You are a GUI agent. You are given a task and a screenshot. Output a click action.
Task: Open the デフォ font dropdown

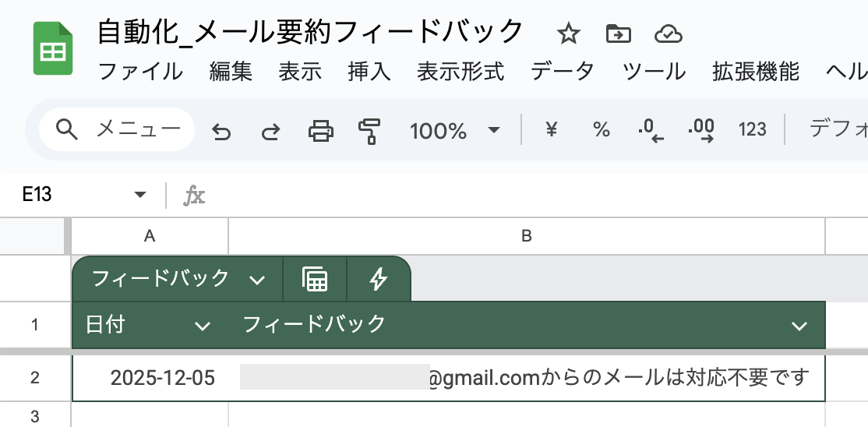(838, 129)
